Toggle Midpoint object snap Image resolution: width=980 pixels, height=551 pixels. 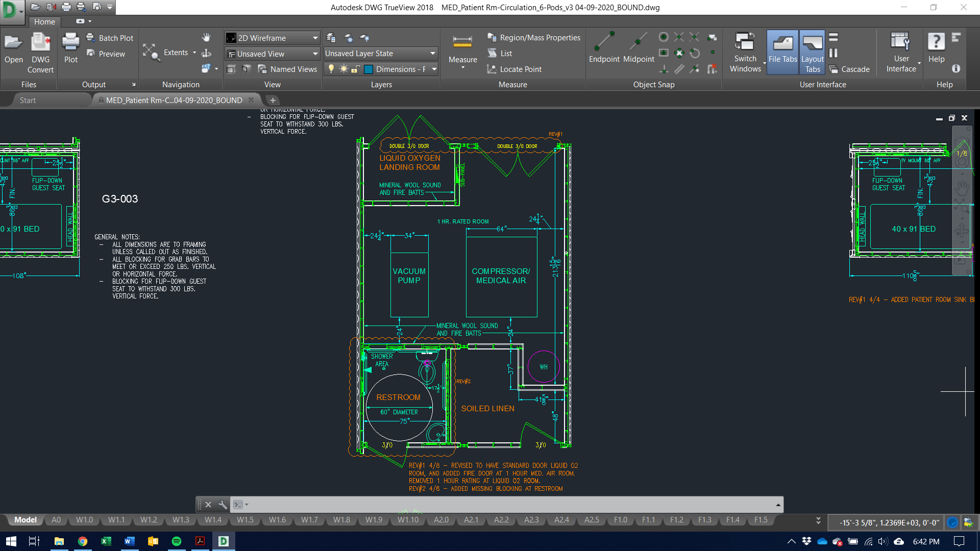tap(639, 48)
